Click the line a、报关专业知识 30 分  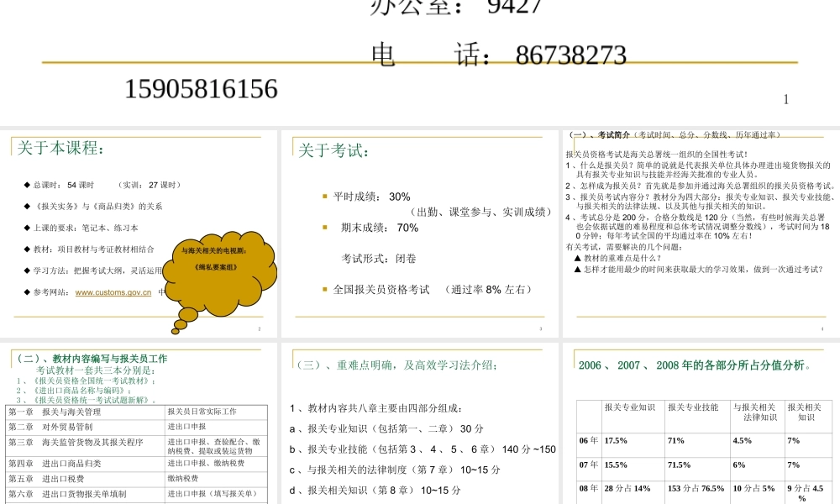[x=386, y=429]
